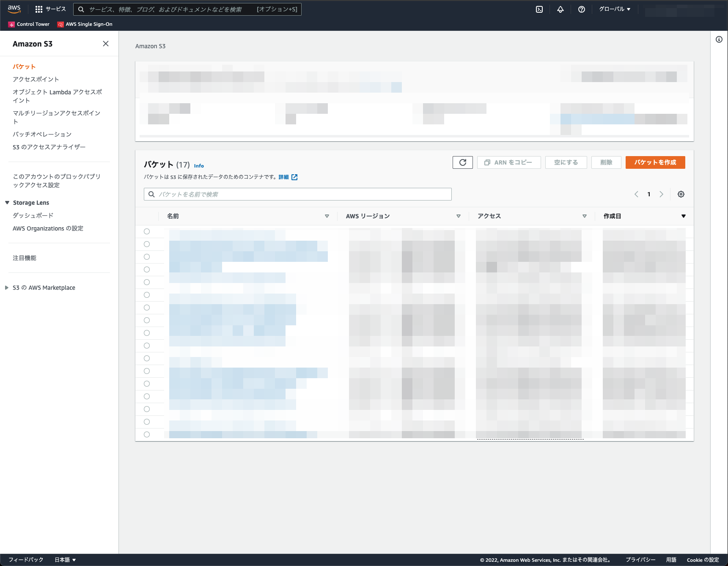
Task: Sort by 作成日 column arrow
Action: coord(684,216)
